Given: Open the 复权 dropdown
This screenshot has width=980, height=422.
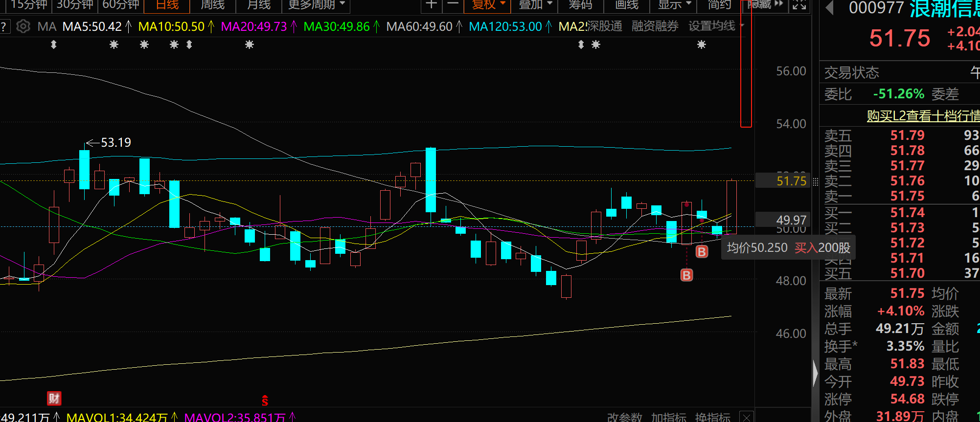Looking at the screenshot, I should [x=488, y=5].
